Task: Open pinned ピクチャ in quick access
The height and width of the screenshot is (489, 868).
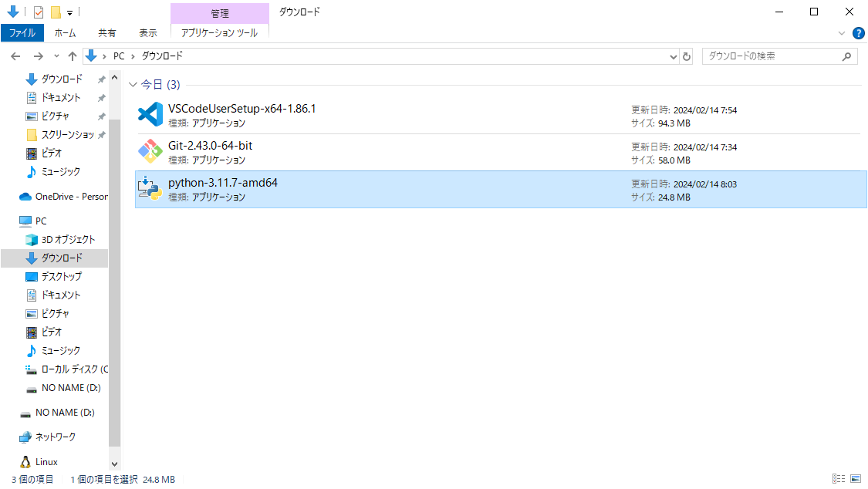Action: point(56,116)
